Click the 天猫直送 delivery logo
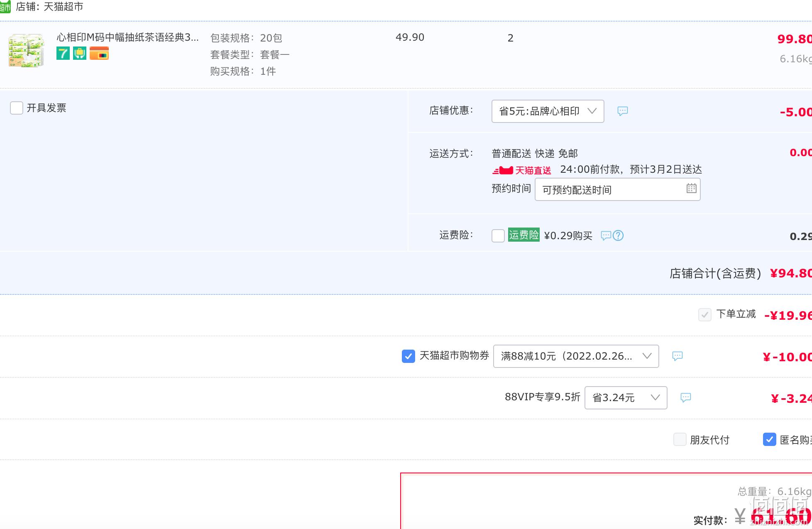 522,170
